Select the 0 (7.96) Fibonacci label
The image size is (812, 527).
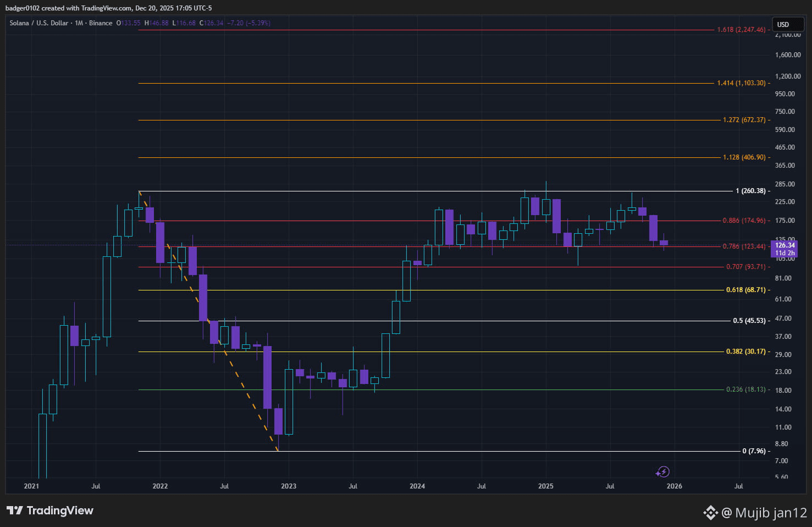754,451
